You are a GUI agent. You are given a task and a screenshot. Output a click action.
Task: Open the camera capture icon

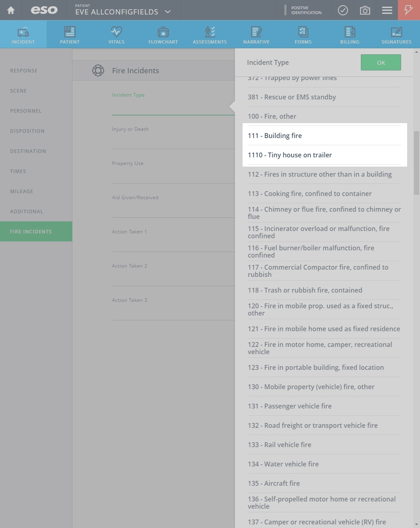(365, 10)
